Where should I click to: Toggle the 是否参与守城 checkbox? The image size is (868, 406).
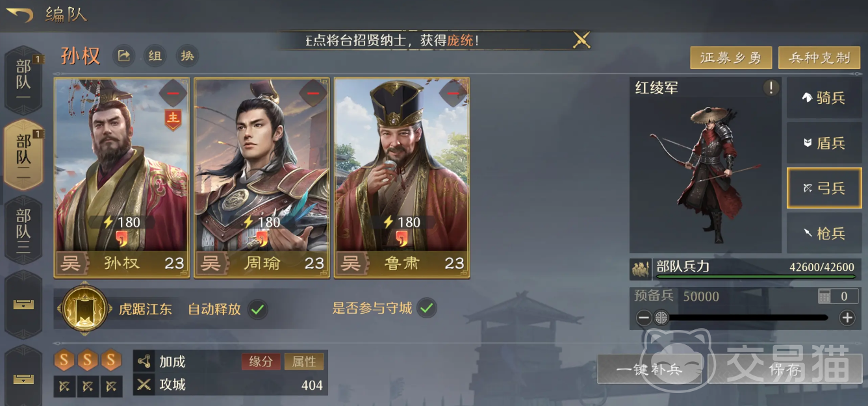pyautogui.click(x=426, y=309)
